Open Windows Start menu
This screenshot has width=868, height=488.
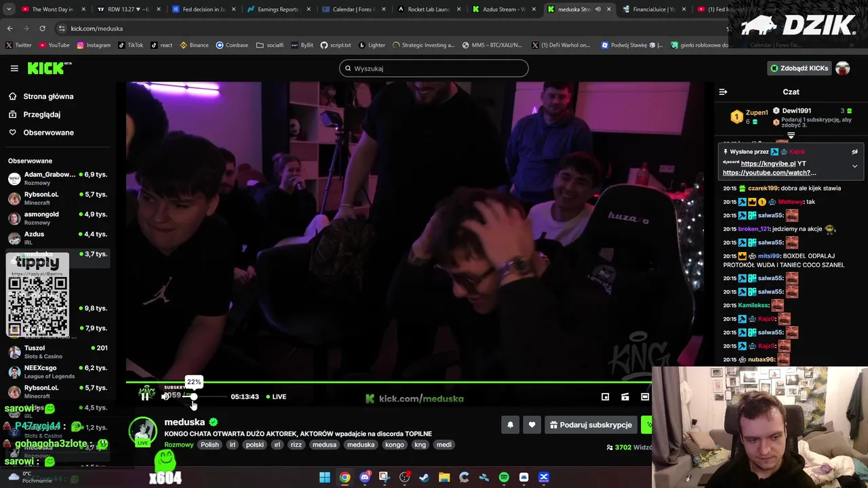(x=325, y=477)
